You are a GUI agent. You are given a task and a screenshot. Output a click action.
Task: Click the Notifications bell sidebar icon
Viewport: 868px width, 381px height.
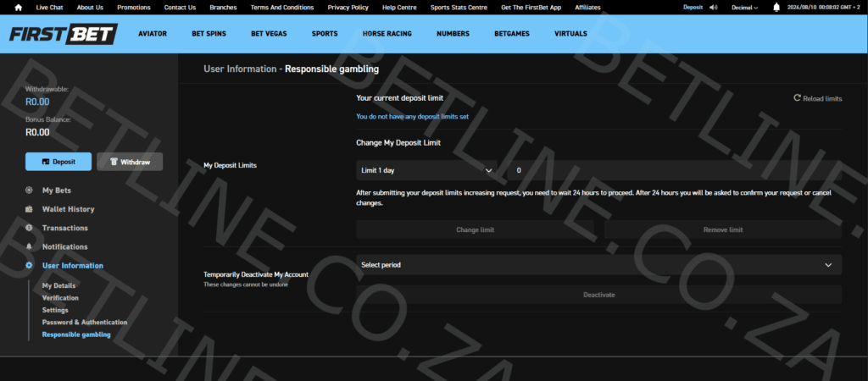click(x=29, y=246)
